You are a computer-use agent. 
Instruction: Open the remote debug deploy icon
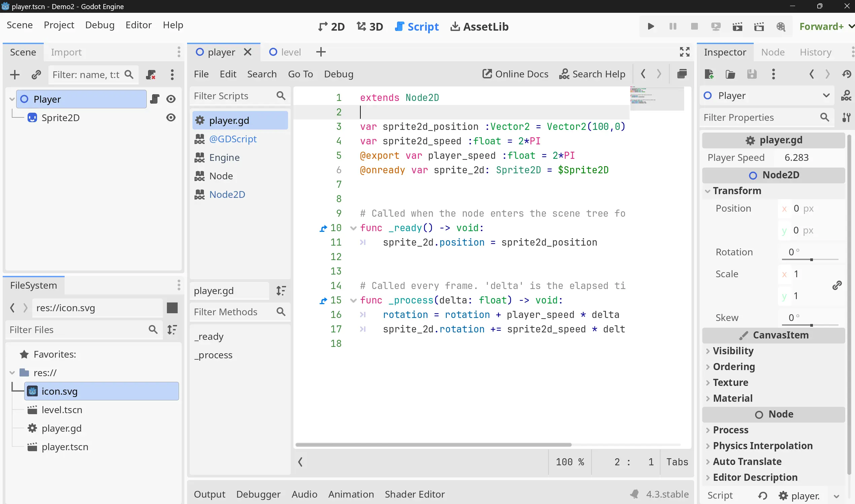click(x=716, y=27)
